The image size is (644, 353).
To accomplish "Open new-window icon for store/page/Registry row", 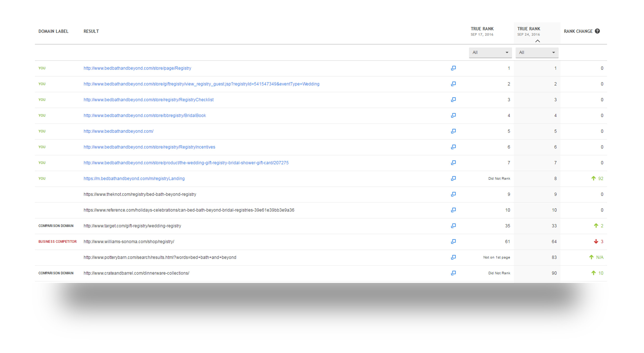I will click(x=453, y=68).
